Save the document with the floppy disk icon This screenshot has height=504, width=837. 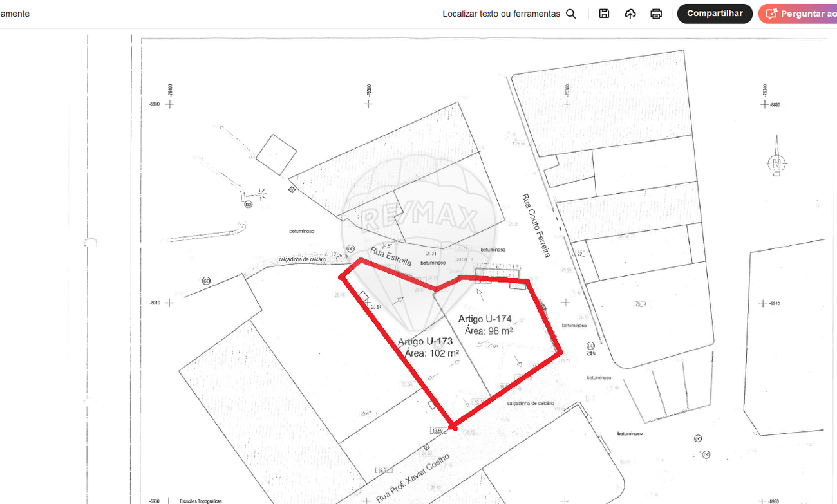click(604, 14)
